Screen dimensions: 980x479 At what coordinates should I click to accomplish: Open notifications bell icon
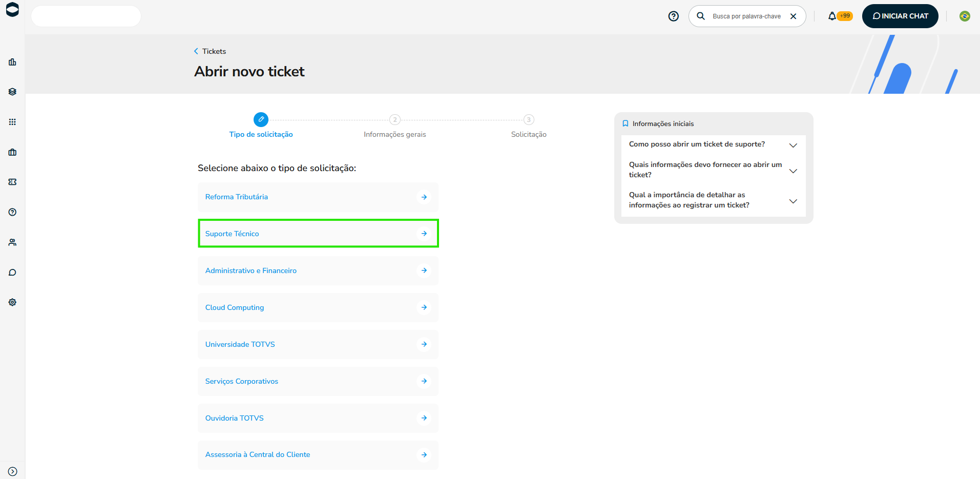832,16
